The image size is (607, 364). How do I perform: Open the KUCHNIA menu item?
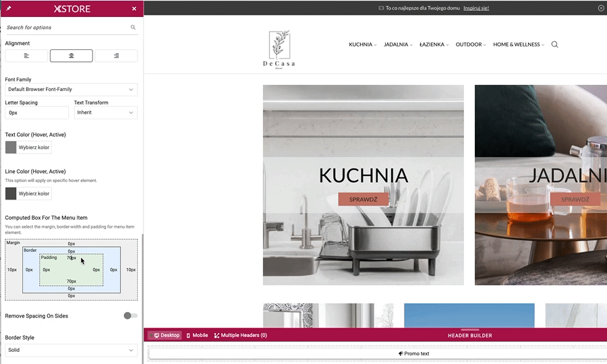(x=363, y=44)
